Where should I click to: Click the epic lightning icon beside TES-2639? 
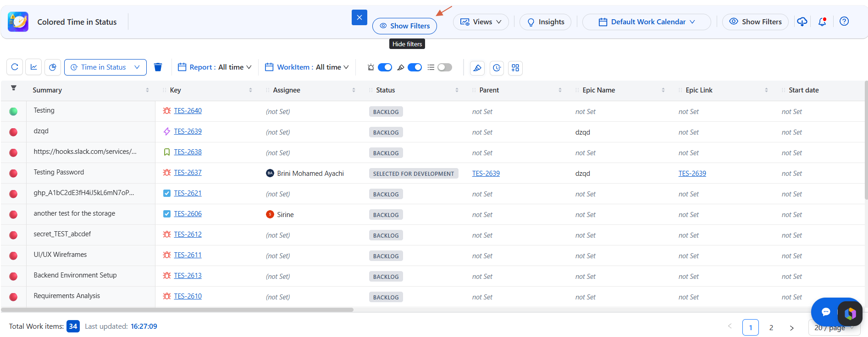(x=167, y=131)
